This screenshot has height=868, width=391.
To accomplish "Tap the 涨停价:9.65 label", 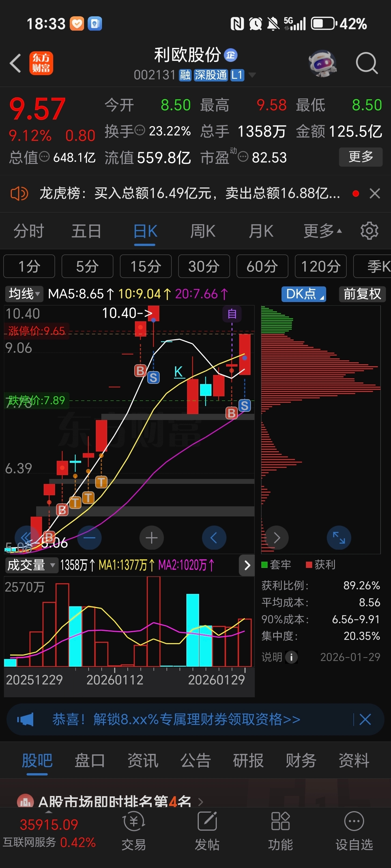I will tap(37, 331).
